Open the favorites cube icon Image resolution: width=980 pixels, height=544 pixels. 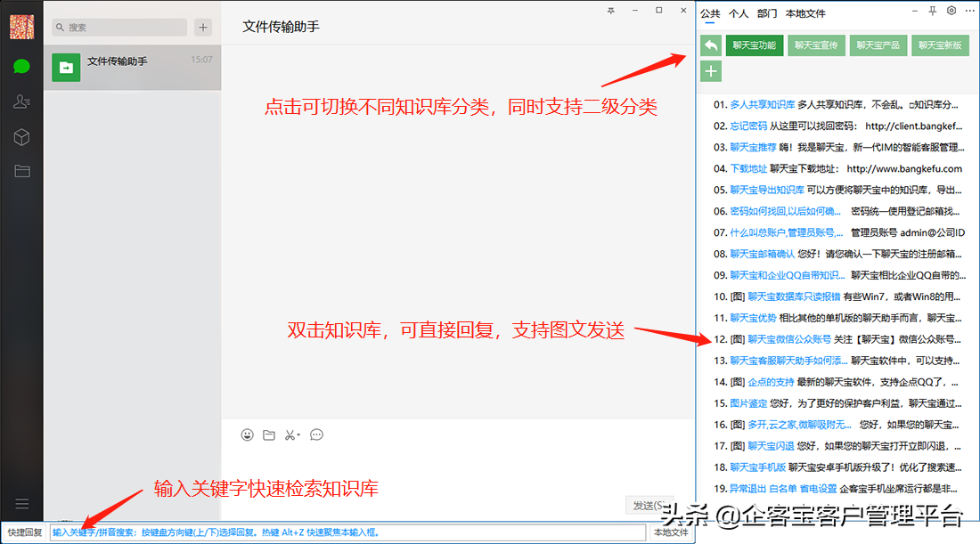point(22,137)
